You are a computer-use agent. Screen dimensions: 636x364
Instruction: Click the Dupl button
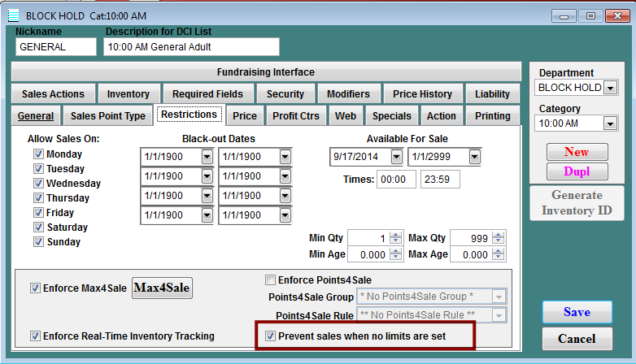(577, 171)
